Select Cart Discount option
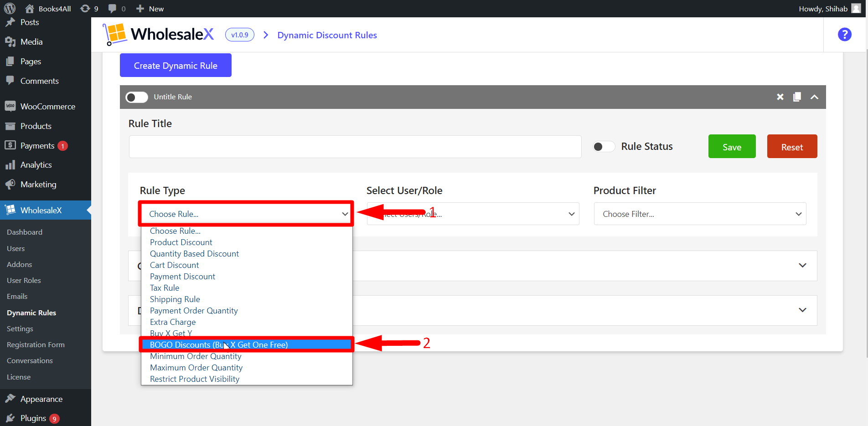 tap(247, 265)
